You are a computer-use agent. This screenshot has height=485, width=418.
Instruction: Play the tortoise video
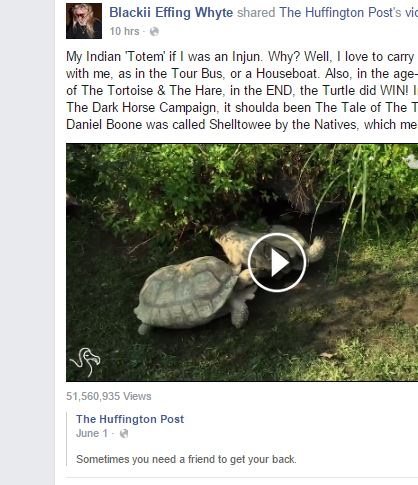click(x=277, y=262)
